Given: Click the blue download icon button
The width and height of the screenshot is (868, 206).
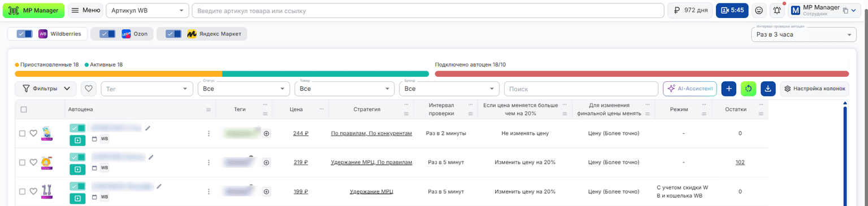Looking at the screenshot, I should tap(768, 89).
